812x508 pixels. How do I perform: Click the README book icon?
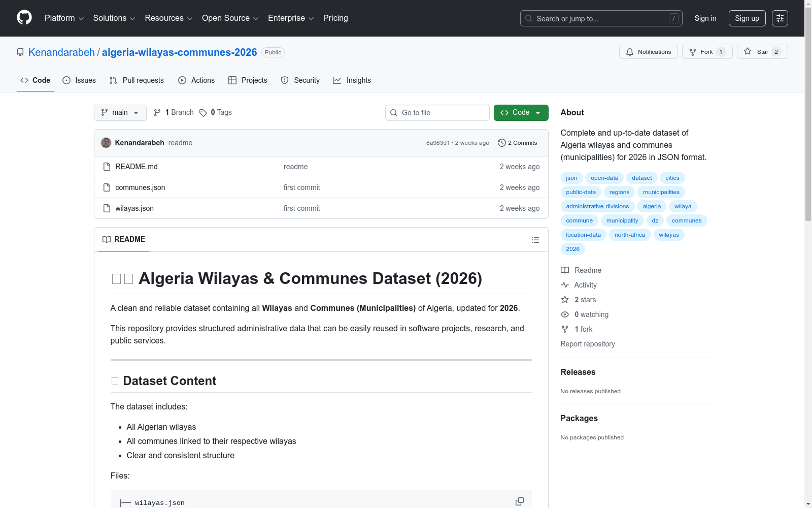(x=107, y=239)
